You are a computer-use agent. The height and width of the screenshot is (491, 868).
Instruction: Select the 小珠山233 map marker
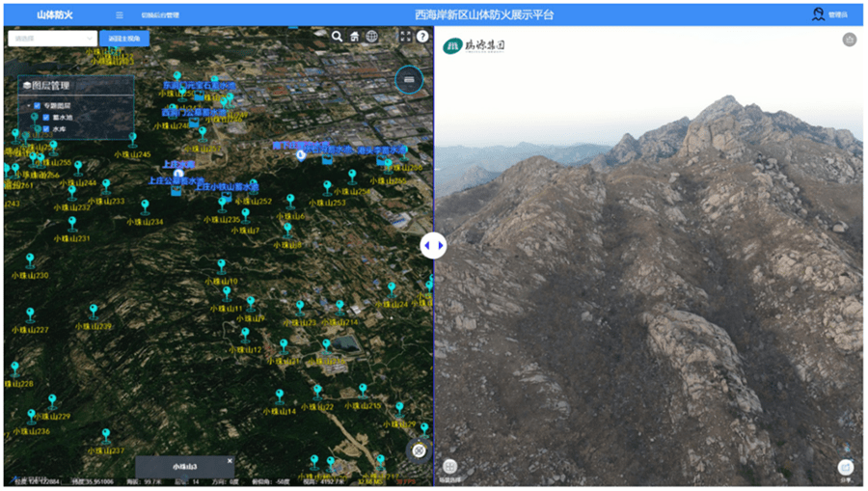tap(106, 186)
